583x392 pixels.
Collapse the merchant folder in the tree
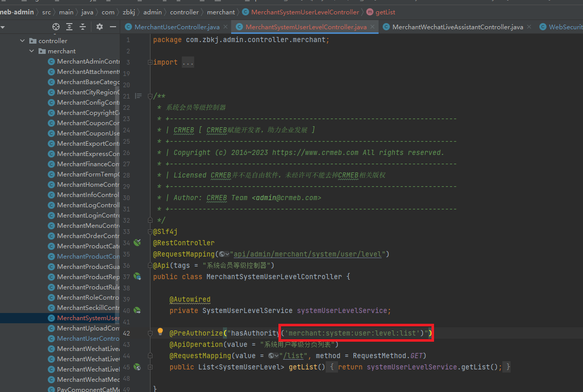pyautogui.click(x=32, y=51)
